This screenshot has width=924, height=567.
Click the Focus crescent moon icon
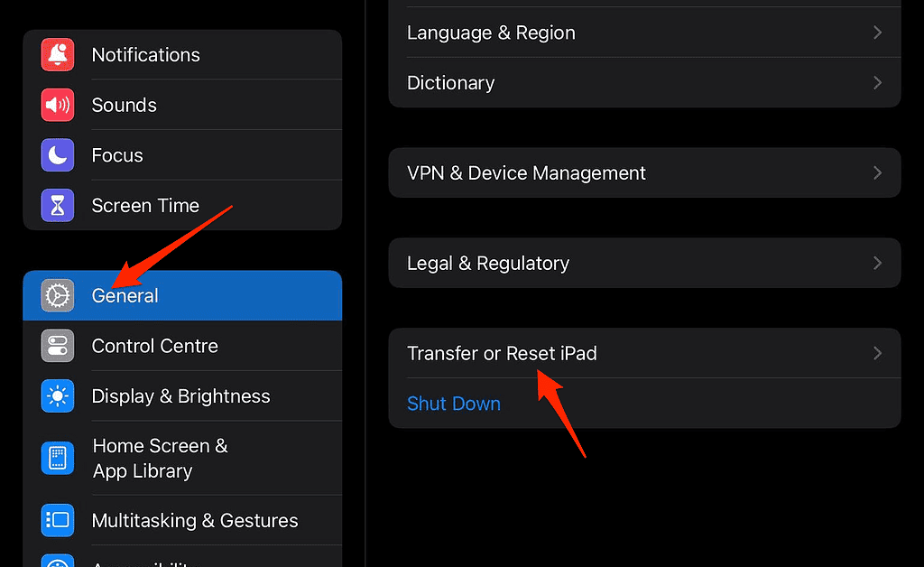point(57,154)
